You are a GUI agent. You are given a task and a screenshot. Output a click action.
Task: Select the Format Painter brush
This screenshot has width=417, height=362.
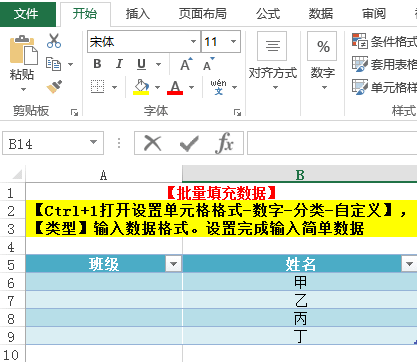point(54,87)
